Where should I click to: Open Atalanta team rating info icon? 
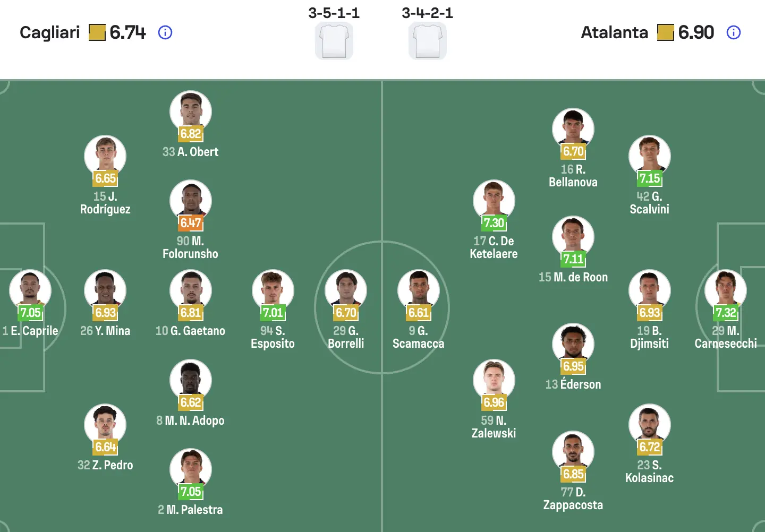(x=734, y=32)
